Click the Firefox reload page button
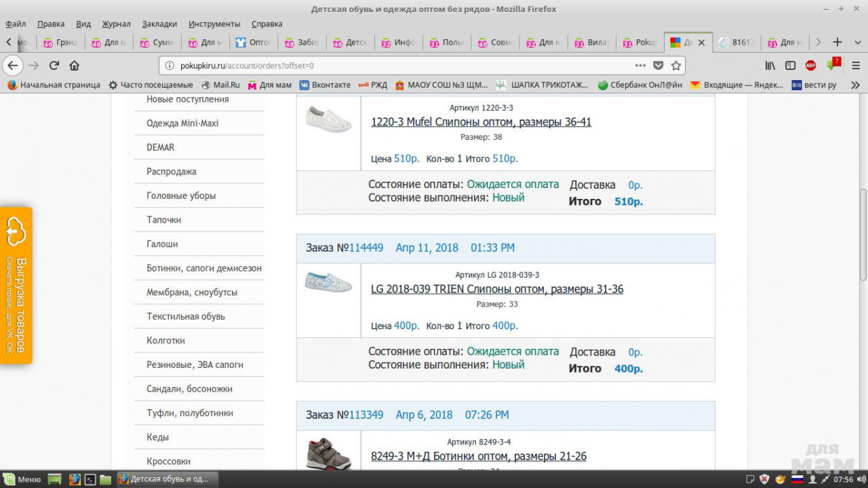868x488 pixels. pos(54,66)
